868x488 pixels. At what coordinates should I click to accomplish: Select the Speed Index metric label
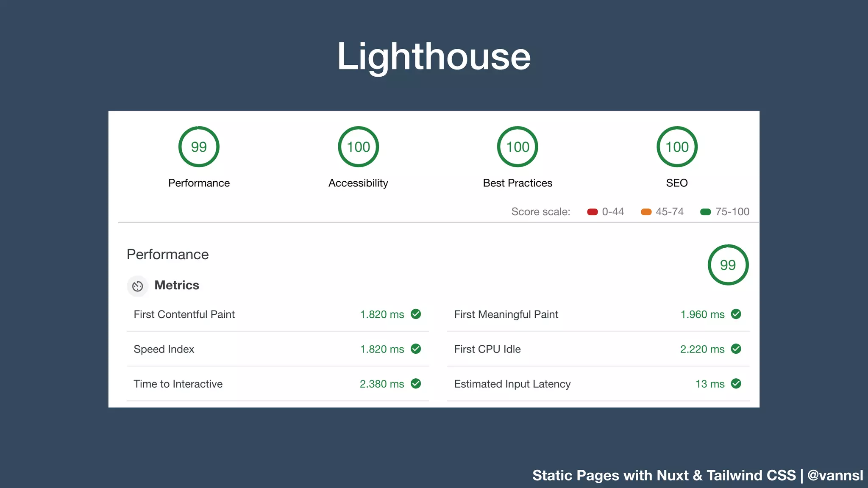point(164,349)
